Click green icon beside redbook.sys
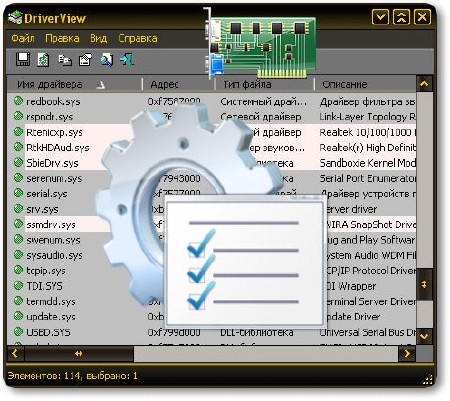Screen dimensions: 450x401 coord(18,101)
